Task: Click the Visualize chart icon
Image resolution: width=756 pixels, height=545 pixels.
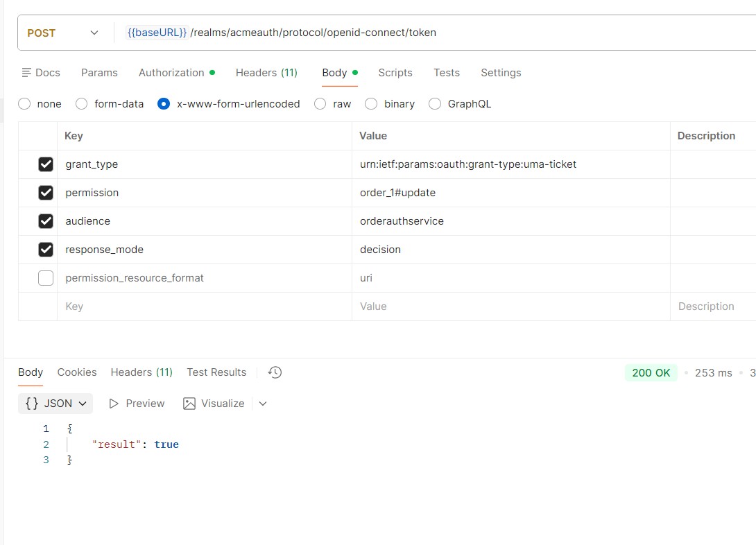Action: click(x=189, y=404)
